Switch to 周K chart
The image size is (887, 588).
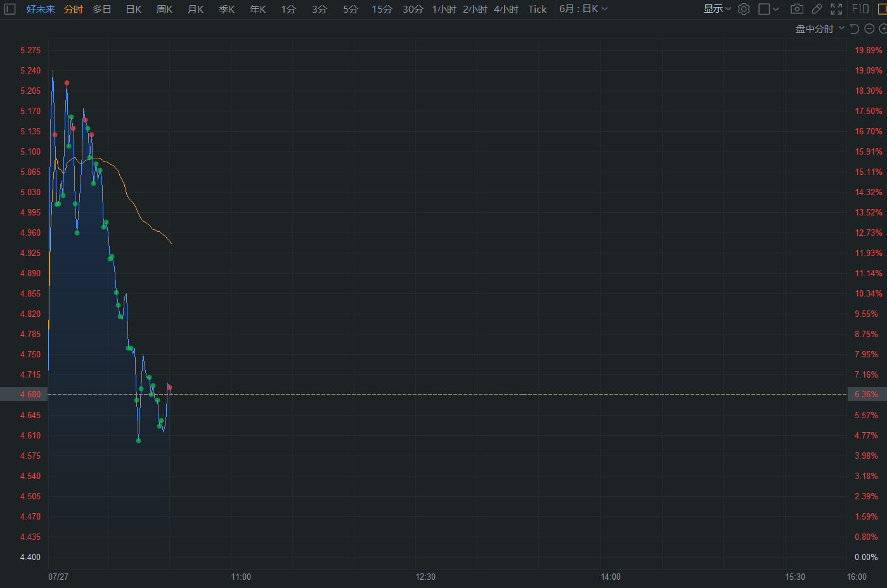tap(165, 10)
